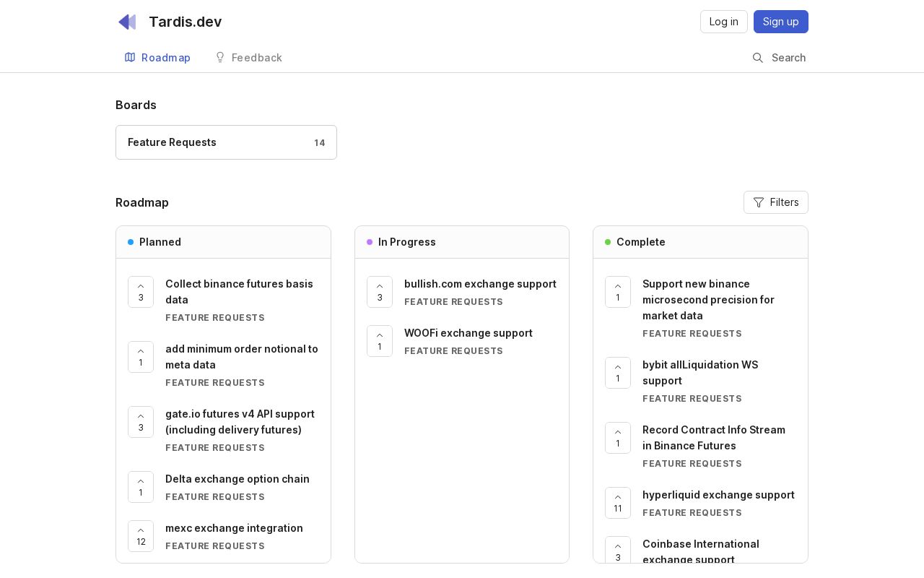Screen dimensions: 924x578
Task: Open the Feature Requests board
Action: coord(226,142)
